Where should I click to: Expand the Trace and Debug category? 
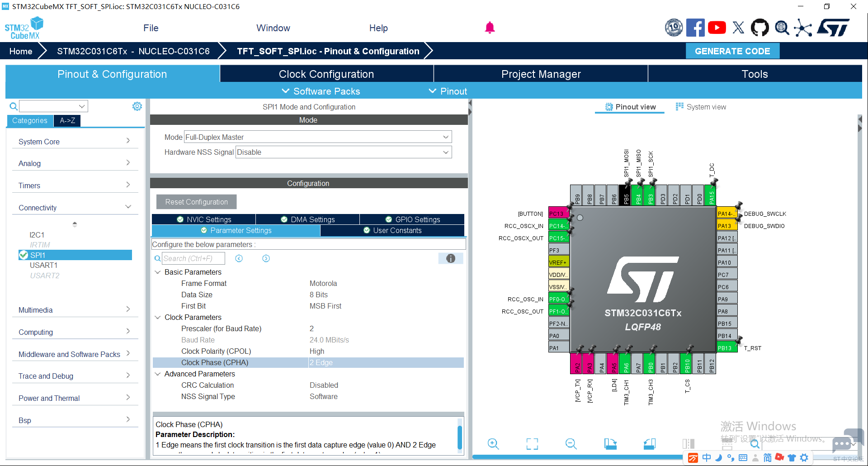tap(75, 376)
